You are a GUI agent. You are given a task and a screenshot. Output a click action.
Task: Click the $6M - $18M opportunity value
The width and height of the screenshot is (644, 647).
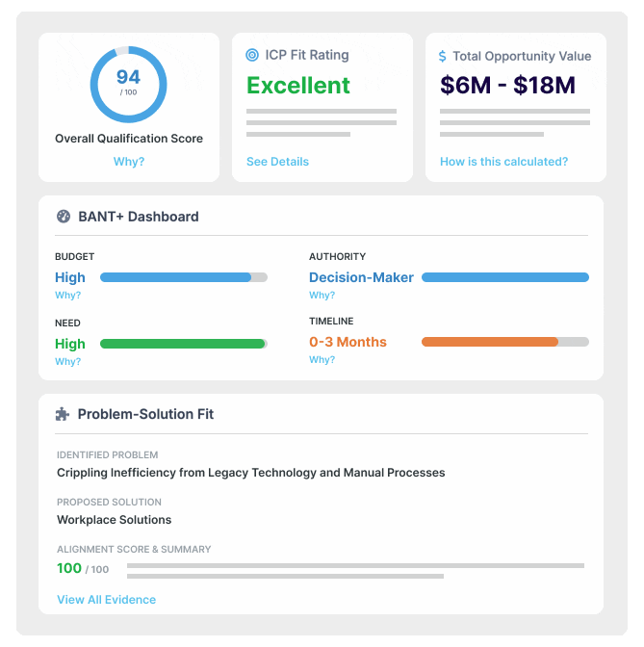tap(507, 86)
